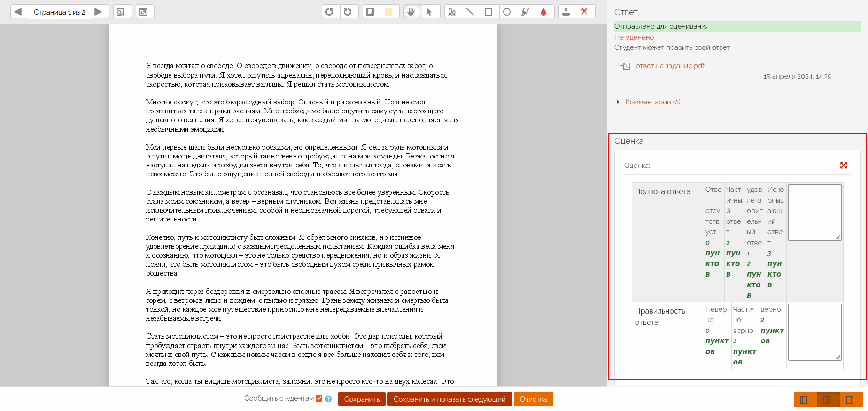Rotate page clockwise

coord(349,12)
